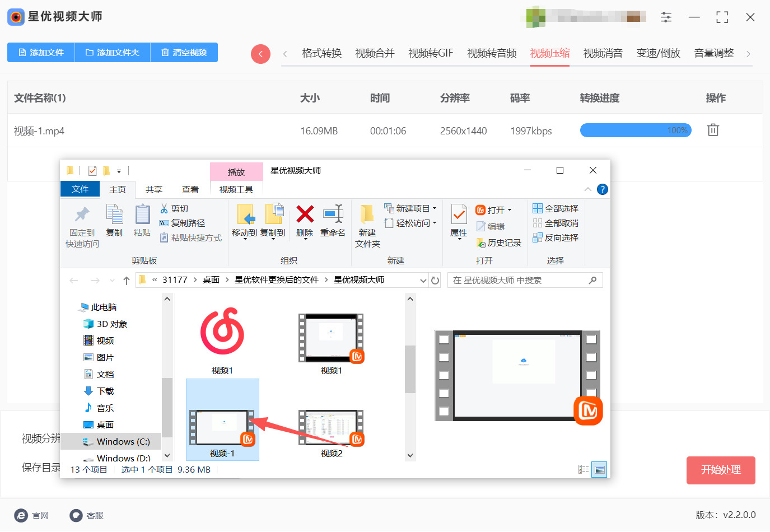Select all items with 全部选择
770x532 pixels.
tap(556, 209)
